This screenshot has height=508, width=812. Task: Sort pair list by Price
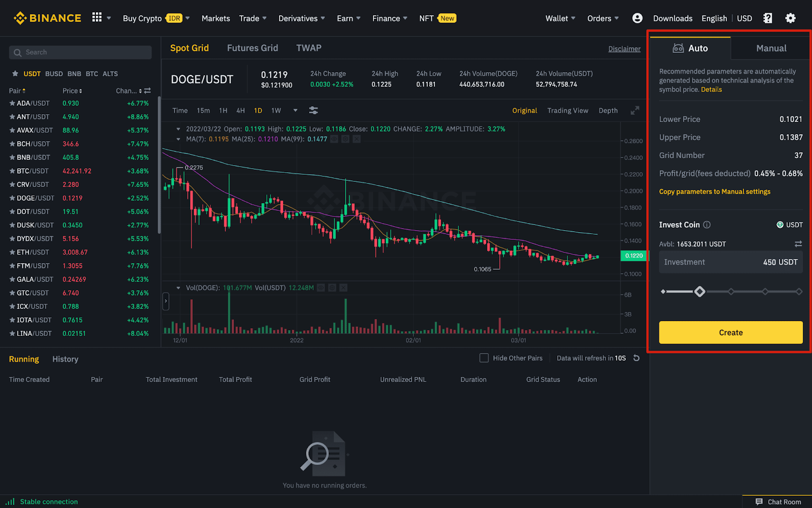[72, 91]
